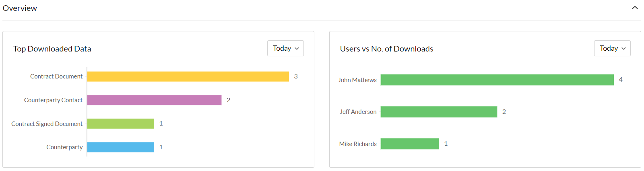Select the Counterparty Contact axis label
The height and width of the screenshot is (171, 644).
coord(53,100)
